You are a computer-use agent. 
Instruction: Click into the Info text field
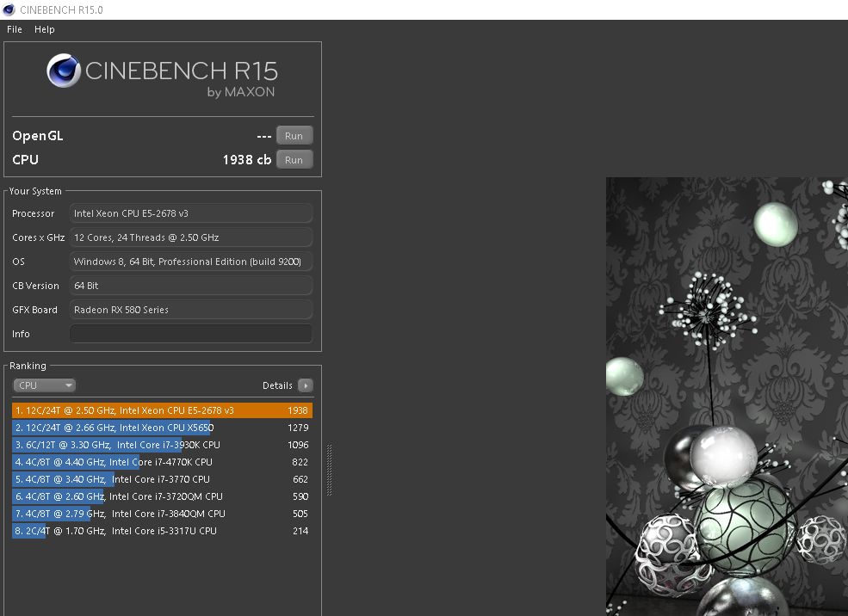(191, 334)
